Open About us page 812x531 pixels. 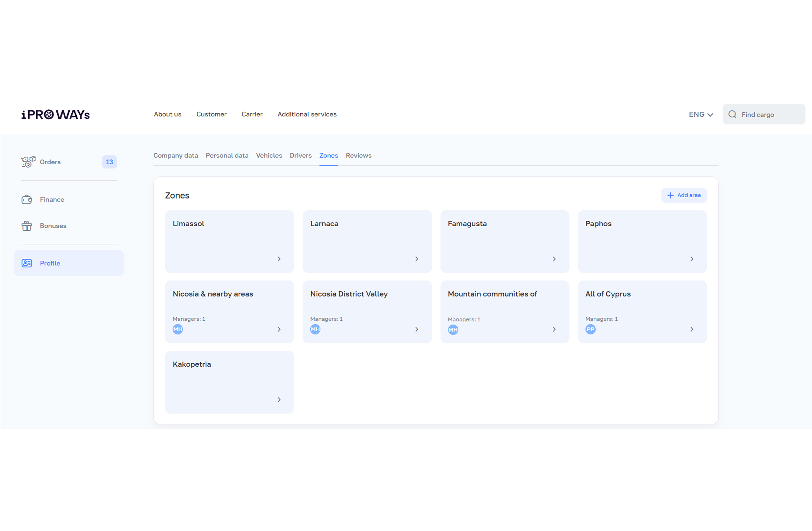point(168,114)
